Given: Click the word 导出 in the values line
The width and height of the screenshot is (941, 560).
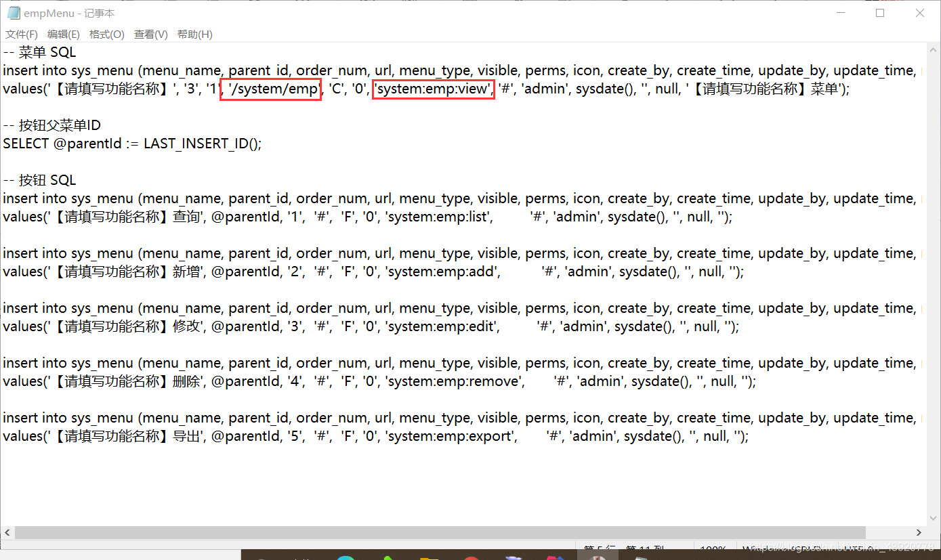Looking at the screenshot, I should pos(186,436).
